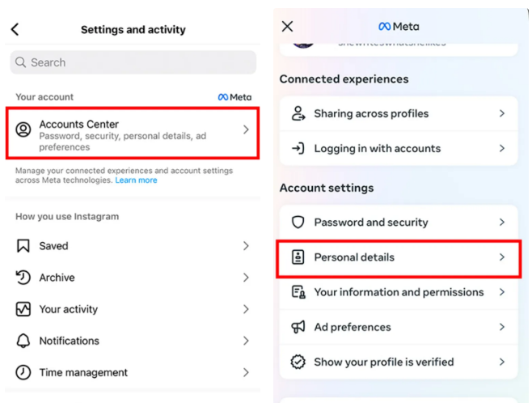Open the Learn more link

(x=136, y=180)
